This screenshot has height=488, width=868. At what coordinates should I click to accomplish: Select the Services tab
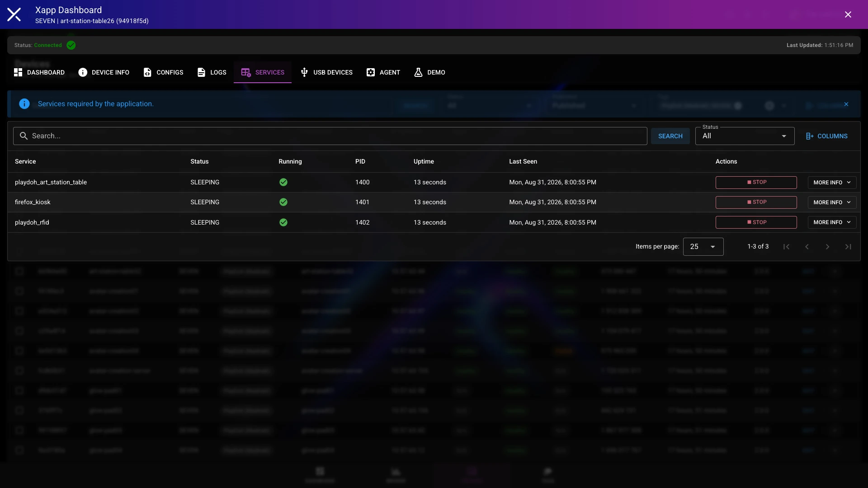pos(263,72)
